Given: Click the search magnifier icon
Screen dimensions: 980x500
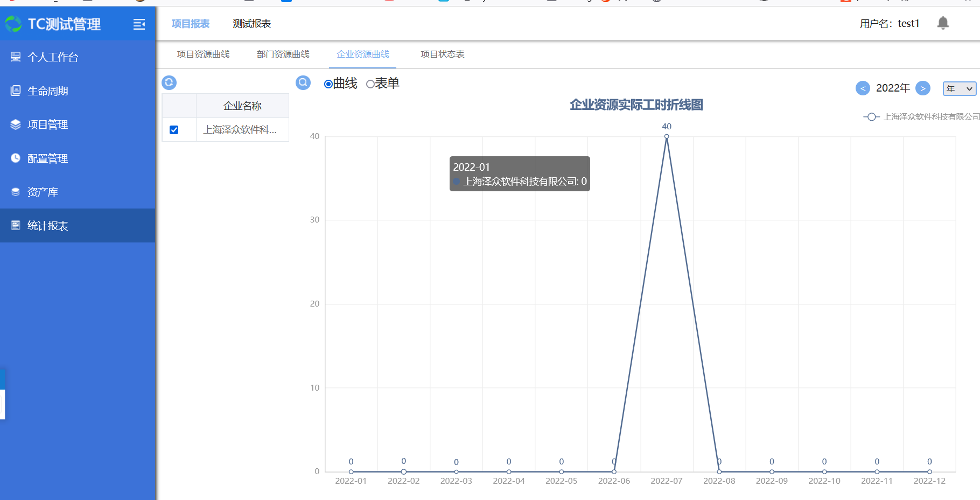Looking at the screenshot, I should point(303,82).
